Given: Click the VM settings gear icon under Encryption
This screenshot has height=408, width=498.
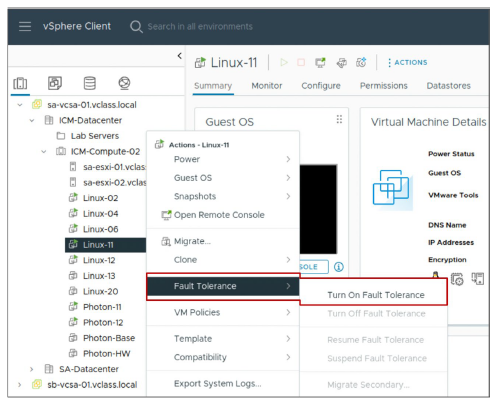Looking at the screenshot, I should (x=457, y=279).
